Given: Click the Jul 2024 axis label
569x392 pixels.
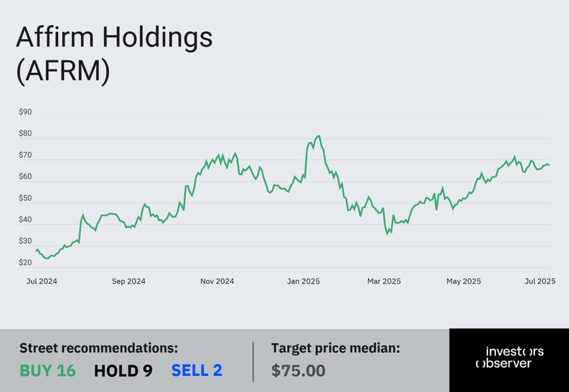Looking at the screenshot, I should (42, 282).
